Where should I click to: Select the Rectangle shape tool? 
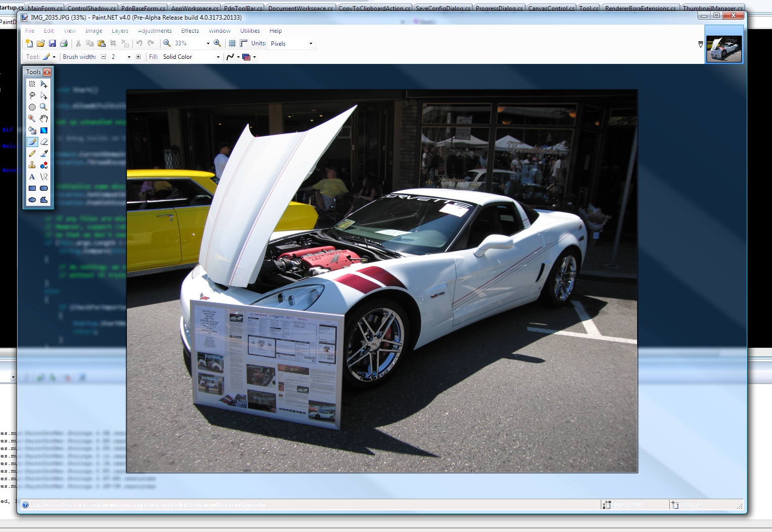coord(32,188)
